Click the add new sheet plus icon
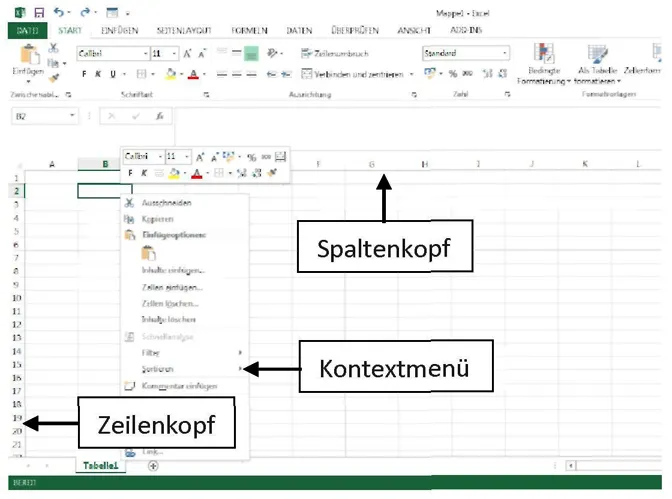Screen dimensions: 672x499 [152, 466]
